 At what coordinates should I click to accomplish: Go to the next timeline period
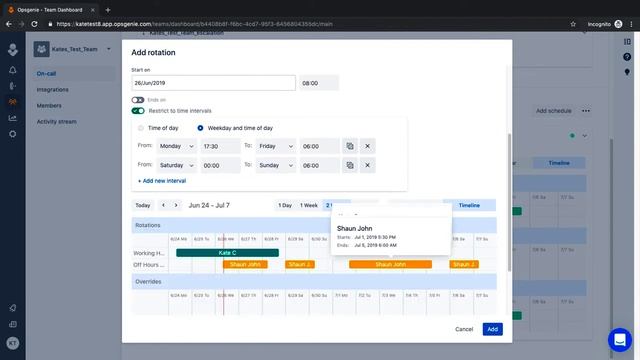pyautogui.click(x=176, y=205)
